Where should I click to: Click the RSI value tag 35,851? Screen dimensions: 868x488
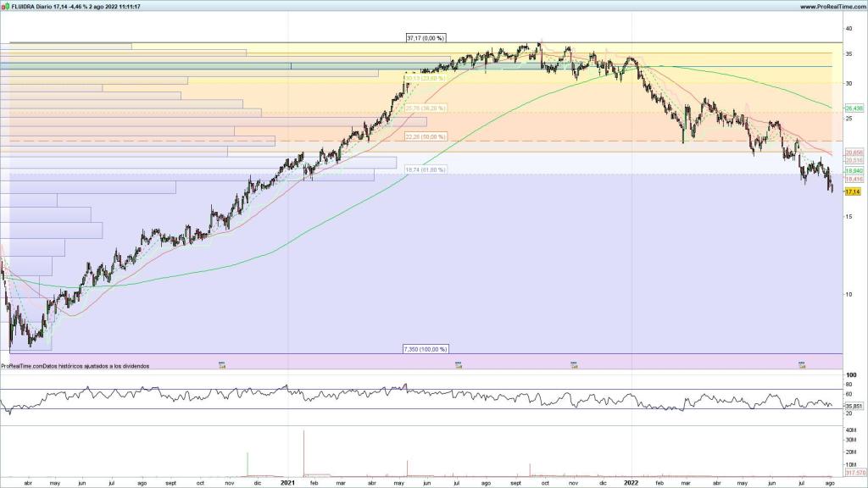[x=854, y=407]
